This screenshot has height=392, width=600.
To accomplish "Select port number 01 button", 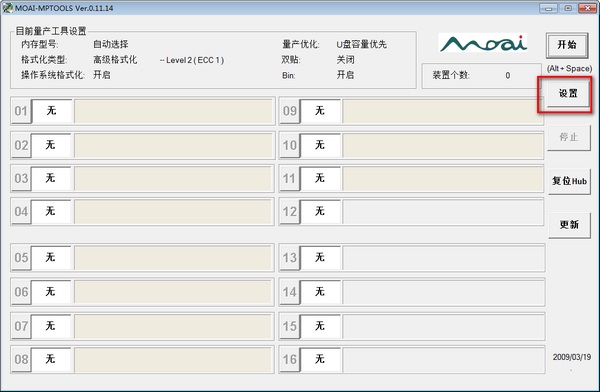I will [21, 111].
